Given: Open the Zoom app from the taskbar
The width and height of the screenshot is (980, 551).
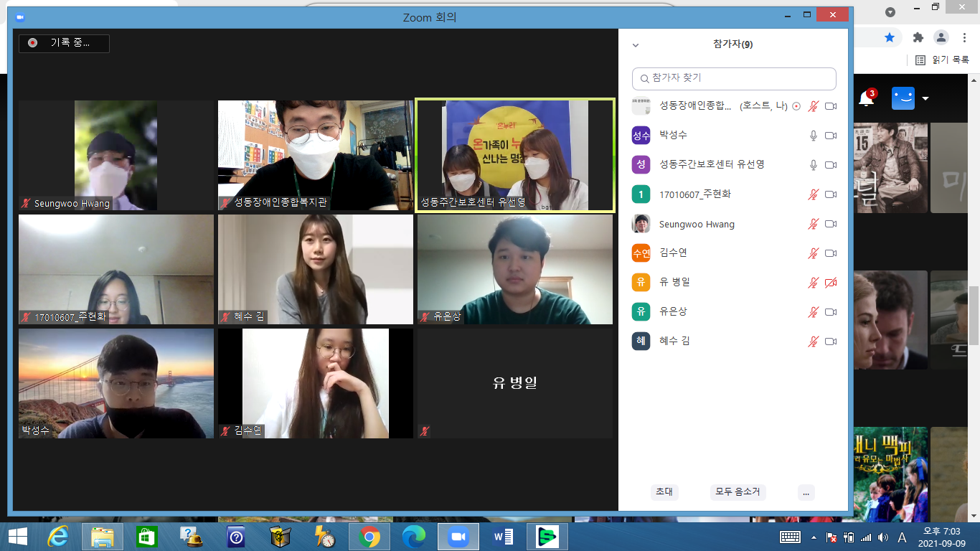Looking at the screenshot, I should [x=457, y=537].
